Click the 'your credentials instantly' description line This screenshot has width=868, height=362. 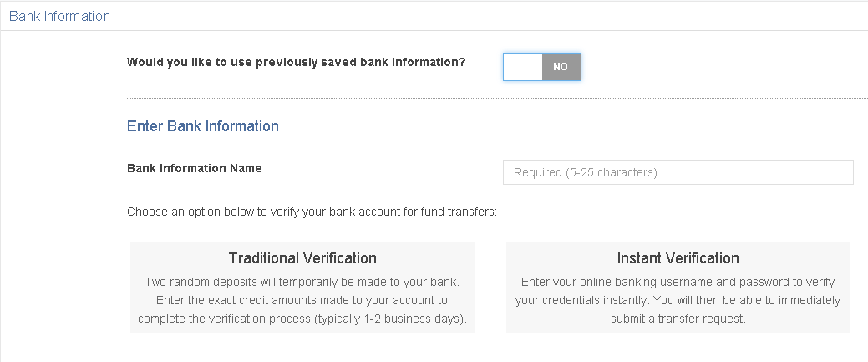(x=678, y=300)
